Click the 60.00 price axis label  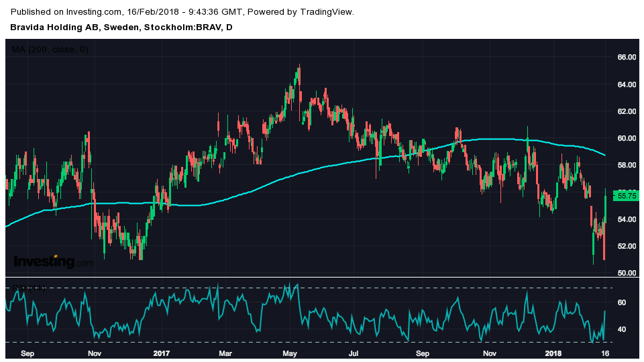pyautogui.click(x=627, y=138)
